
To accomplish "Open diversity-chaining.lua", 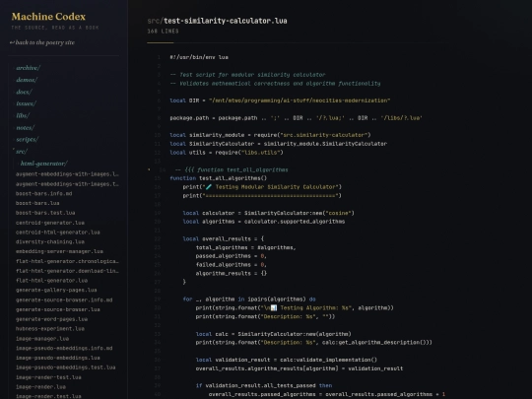I will (x=50, y=242).
